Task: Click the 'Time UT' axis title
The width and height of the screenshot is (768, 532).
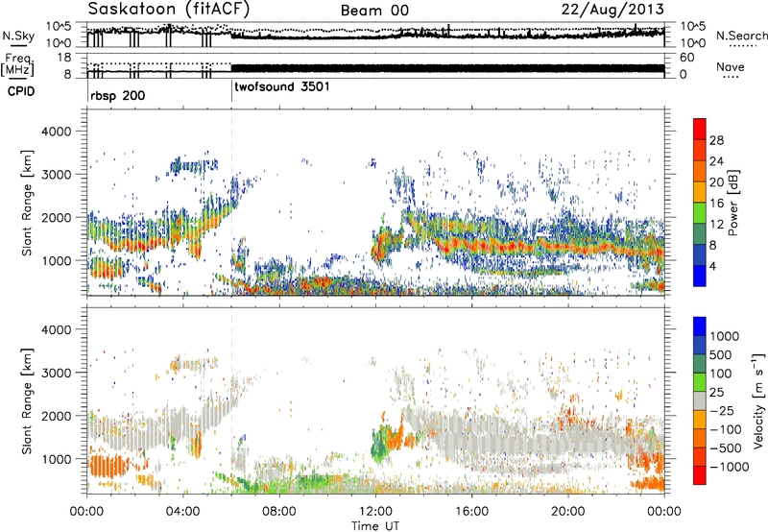Action: coord(375,526)
